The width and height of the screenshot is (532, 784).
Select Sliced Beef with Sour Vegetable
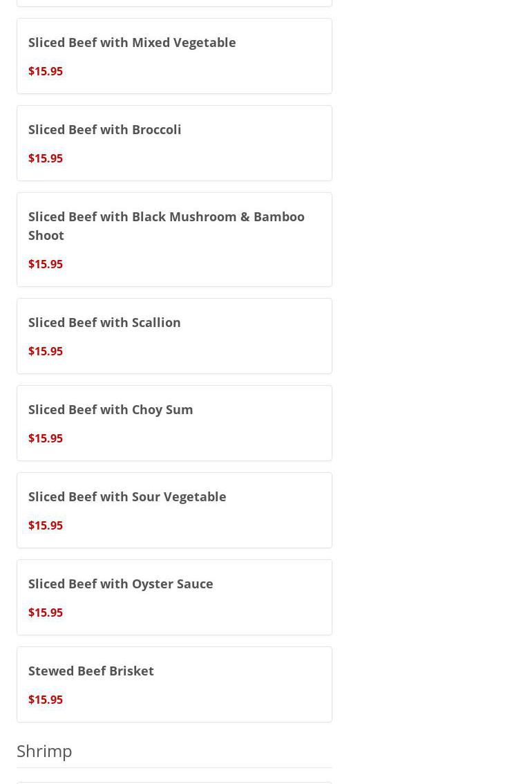pyautogui.click(x=127, y=497)
